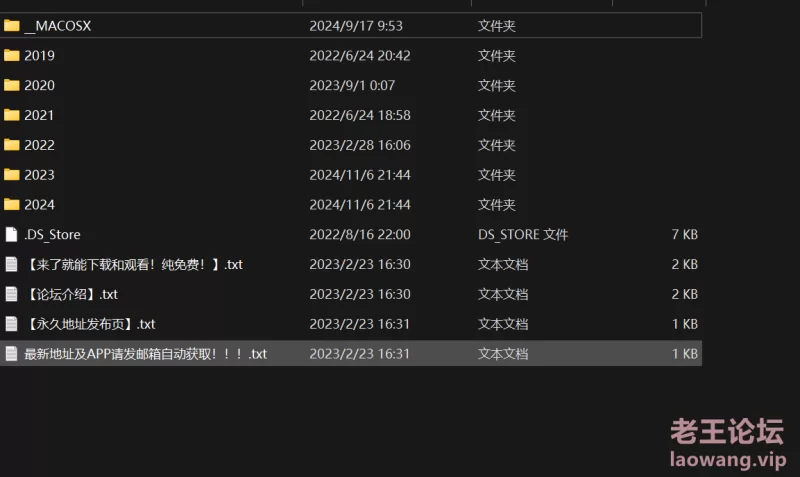Click the 2021 folder icon

coord(11,115)
